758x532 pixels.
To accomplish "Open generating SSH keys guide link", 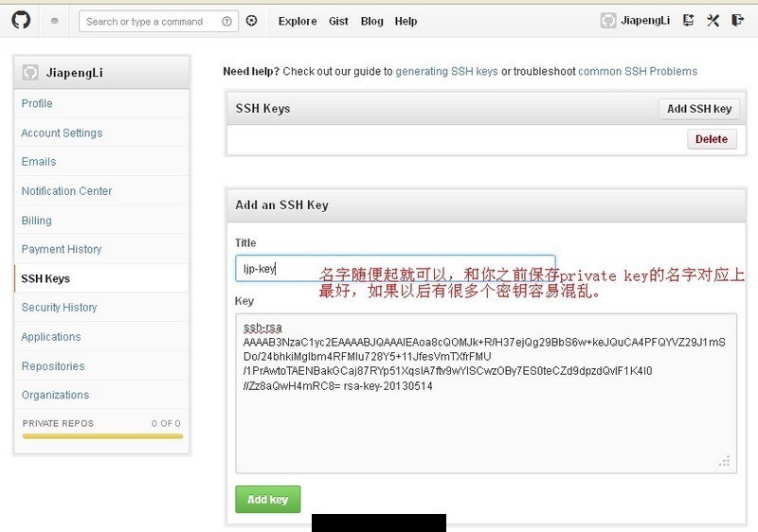I will [446, 71].
